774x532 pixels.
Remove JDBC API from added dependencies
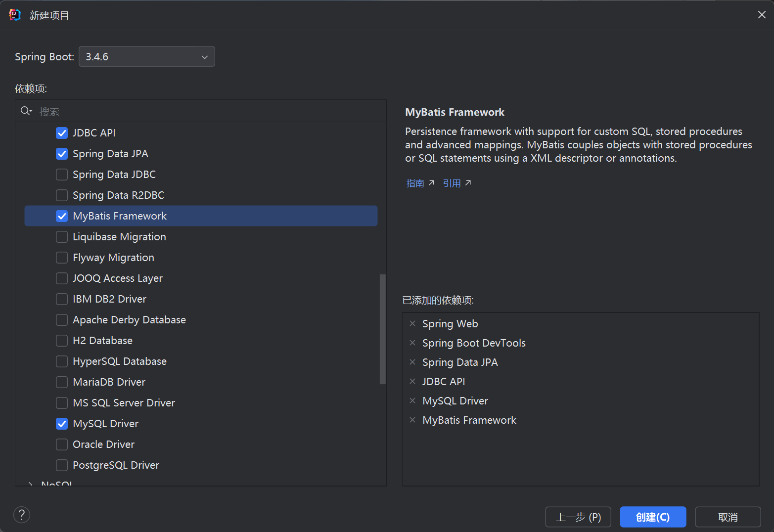click(x=412, y=382)
